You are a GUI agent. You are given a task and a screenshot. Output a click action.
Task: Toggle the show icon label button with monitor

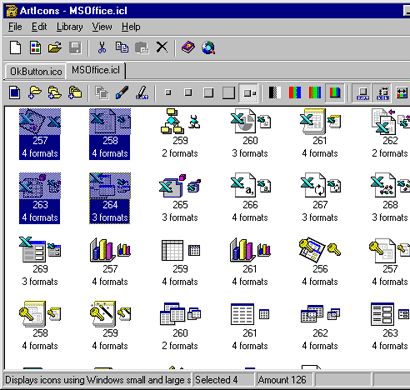pyautogui.click(x=363, y=93)
